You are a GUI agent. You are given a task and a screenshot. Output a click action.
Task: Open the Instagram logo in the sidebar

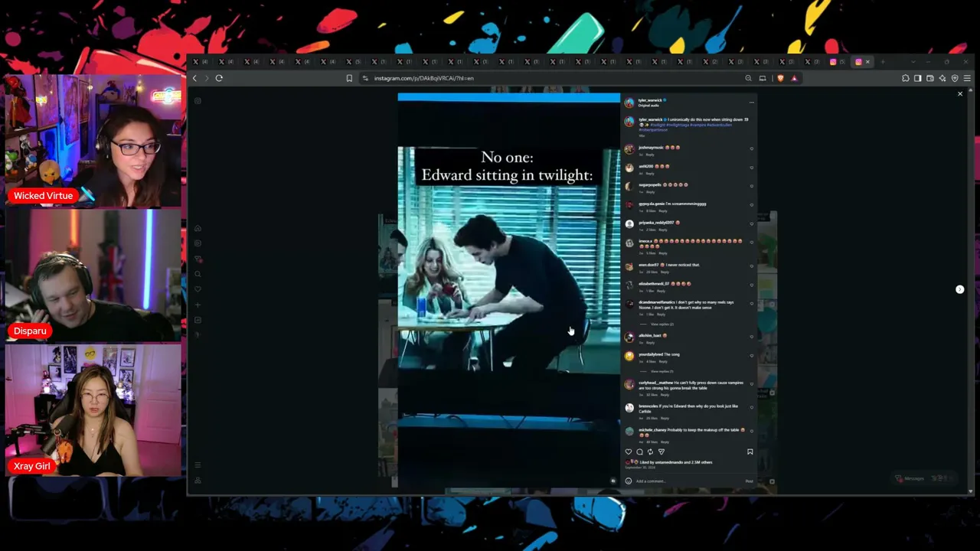pyautogui.click(x=198, y=101)
